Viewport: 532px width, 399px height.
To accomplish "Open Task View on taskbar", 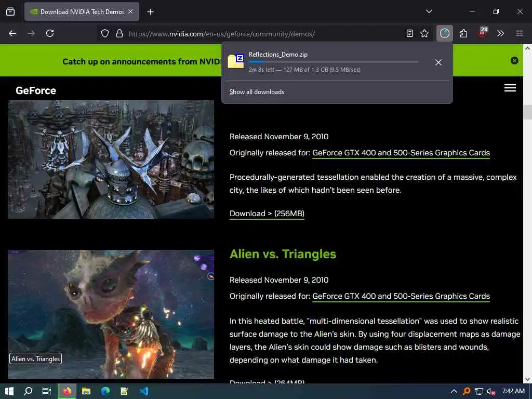I will 46,391.
